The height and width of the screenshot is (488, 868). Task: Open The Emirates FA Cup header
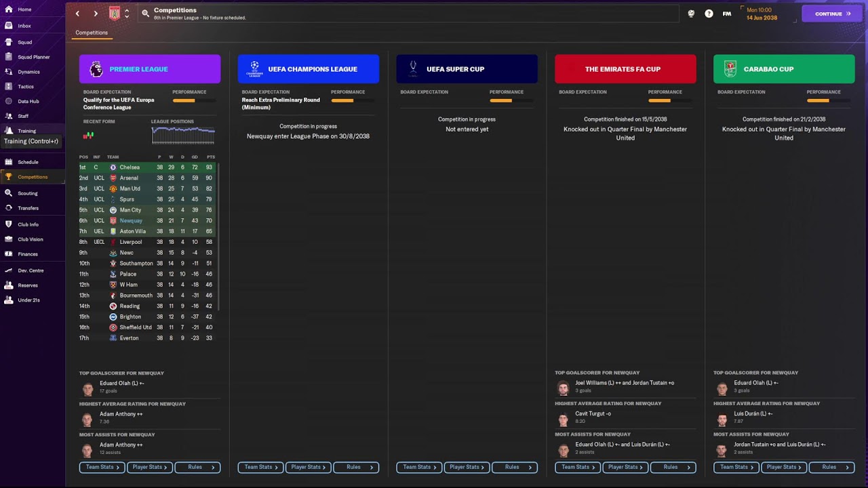pos(625,69)
